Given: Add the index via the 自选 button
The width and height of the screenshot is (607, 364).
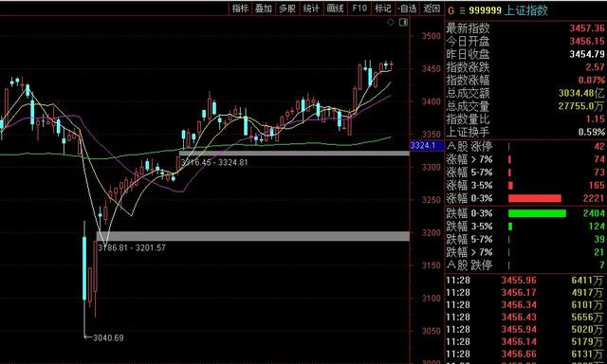Looking at the screenshot, I should 407,9.
